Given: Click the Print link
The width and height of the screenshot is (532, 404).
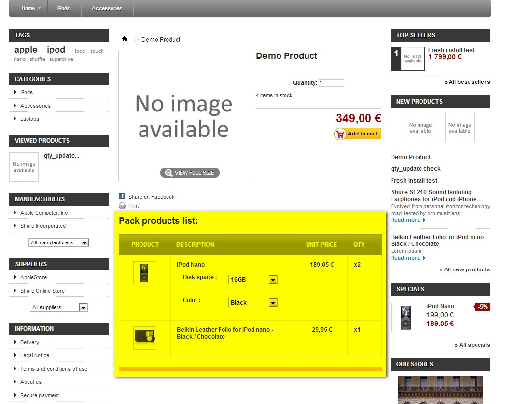Looking at the screenshot, I should [x=133, y=206].
